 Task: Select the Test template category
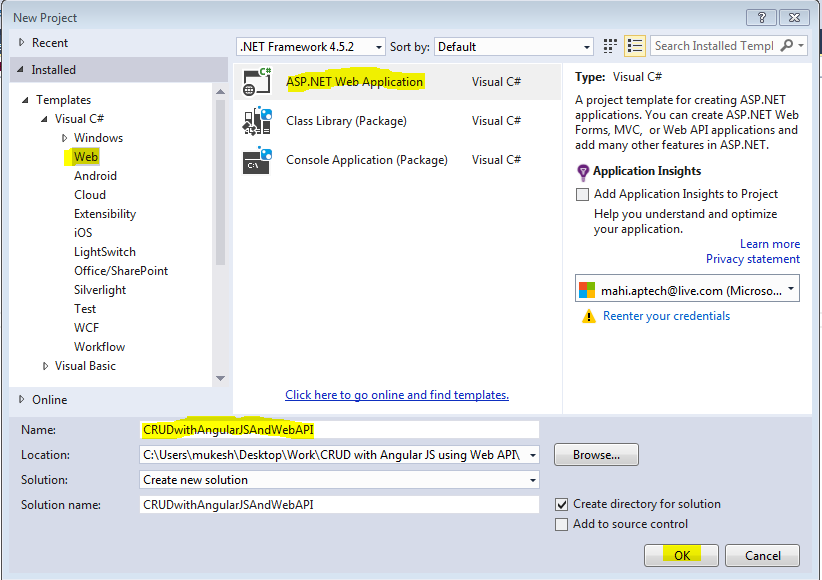click(x=84, y=308)
